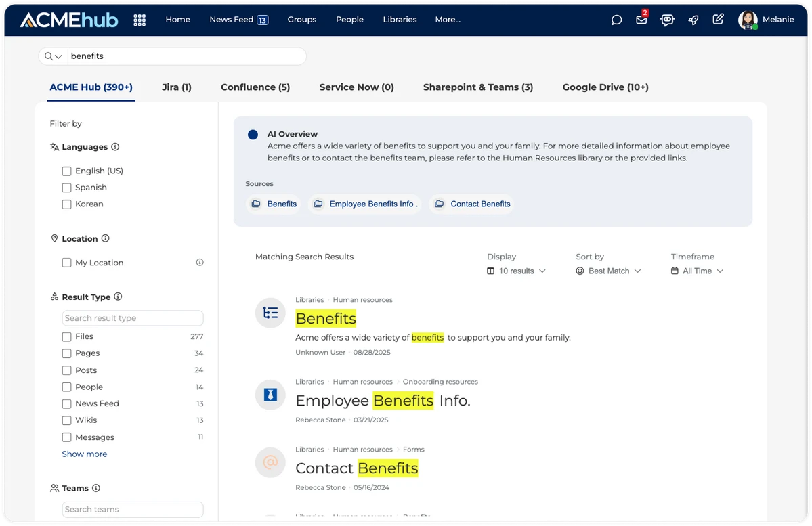Click the Show more filter link

coord(84,454)
